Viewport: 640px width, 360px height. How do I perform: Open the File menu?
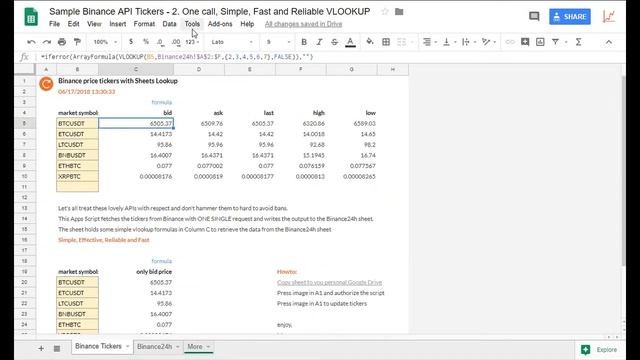(54, 24)
